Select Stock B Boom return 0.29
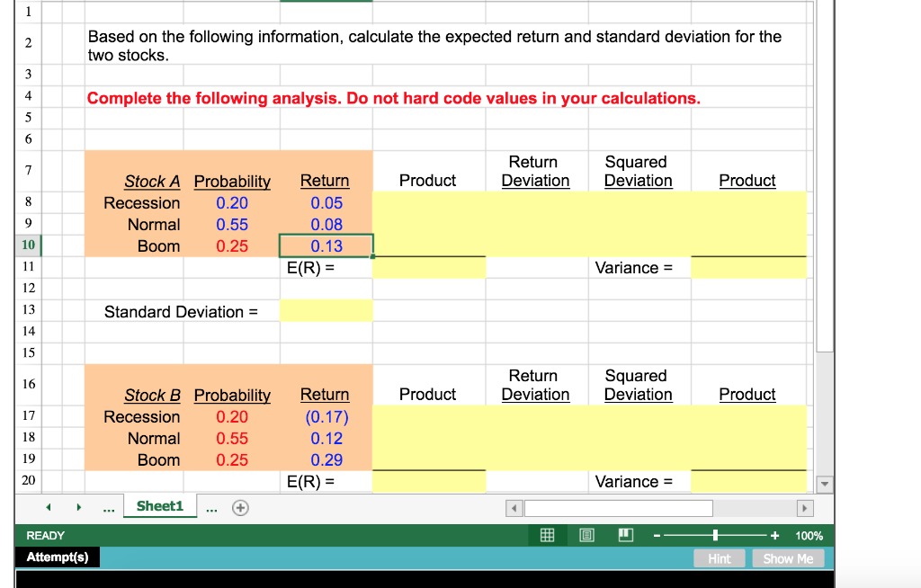Viewport: 921px width, 588px height. (x=326, y=460)
